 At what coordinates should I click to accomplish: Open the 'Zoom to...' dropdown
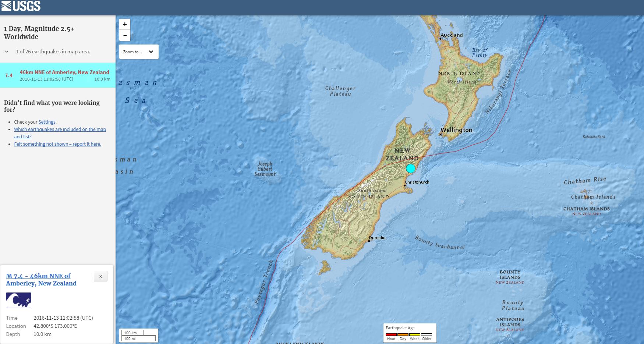point(139,52)
